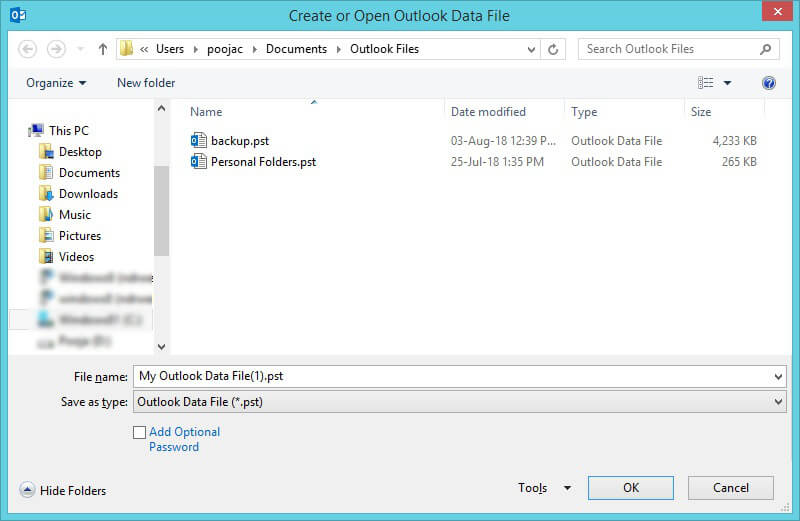Open Music in navigation pane
800x521 pixels.
74,215
